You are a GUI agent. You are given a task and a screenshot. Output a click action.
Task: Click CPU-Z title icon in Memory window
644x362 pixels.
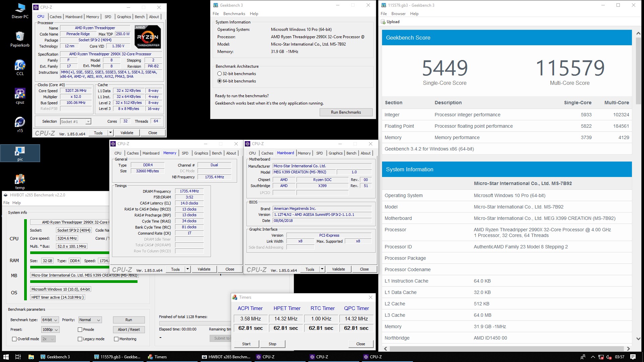point(113,144)
